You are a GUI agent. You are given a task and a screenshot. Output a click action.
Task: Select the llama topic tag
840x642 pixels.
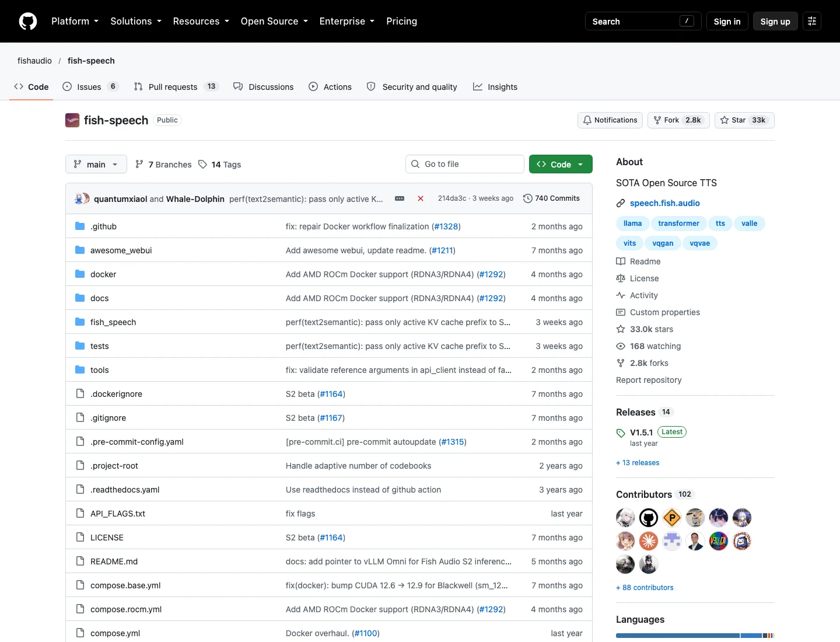pyautogui.click(x=632, y=224)
